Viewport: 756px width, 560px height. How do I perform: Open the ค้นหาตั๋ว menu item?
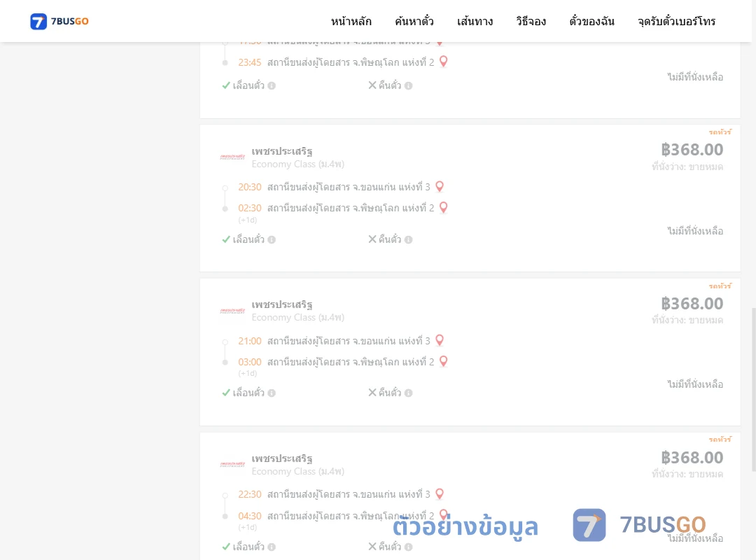(414, 21)
